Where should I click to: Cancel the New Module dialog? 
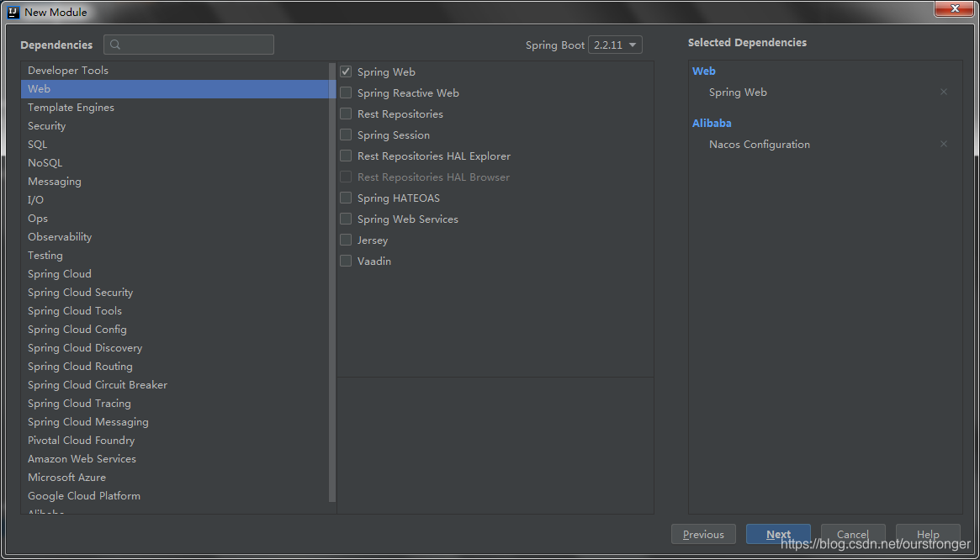tap(853, 535)
